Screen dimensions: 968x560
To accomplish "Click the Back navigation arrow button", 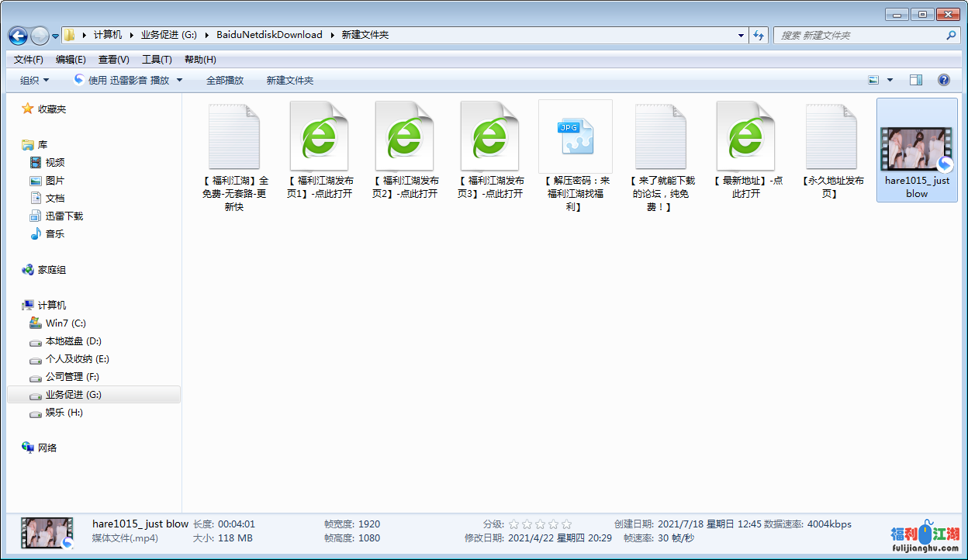I will 19,36.
